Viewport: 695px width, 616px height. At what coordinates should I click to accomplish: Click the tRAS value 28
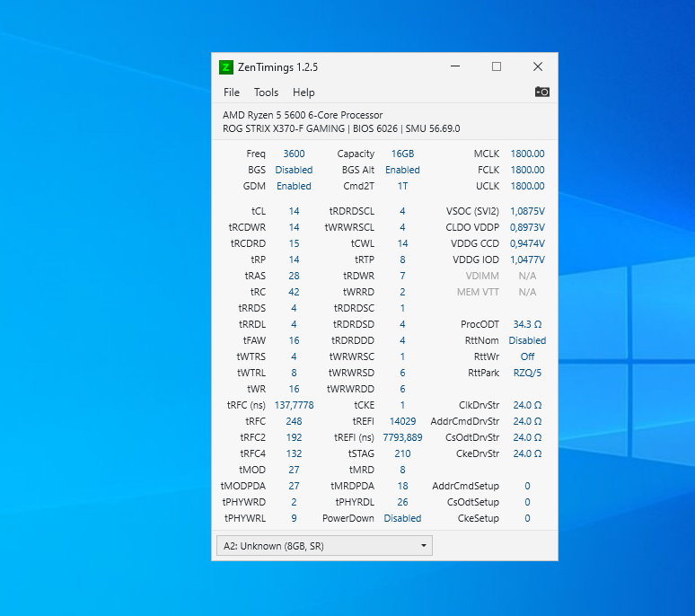294,276
